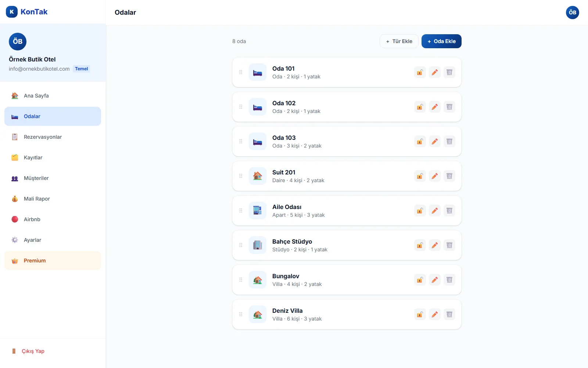588x368 pixels.
Task: Click the pencil icon on Oda 103
Action: coord(435,141)
